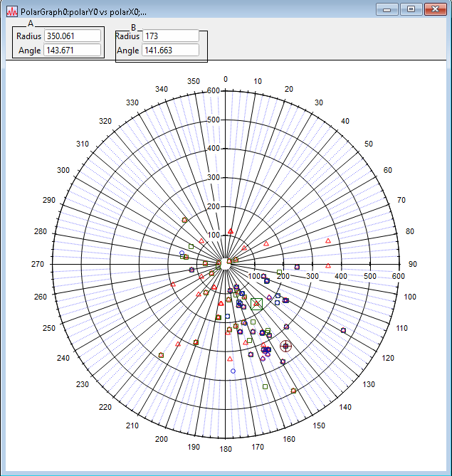
Task: Click cursor A Radius field showing 350.061
Action: click(73, 36)
